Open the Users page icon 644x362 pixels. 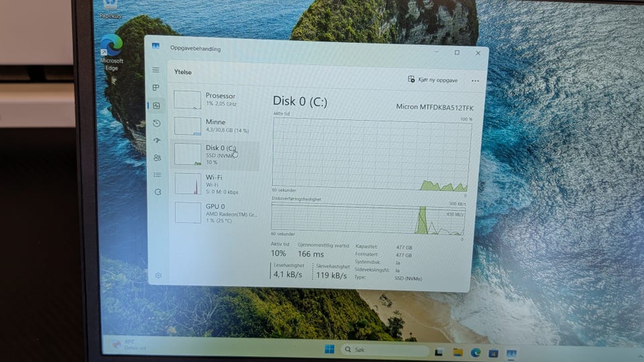tap(157, 158)
